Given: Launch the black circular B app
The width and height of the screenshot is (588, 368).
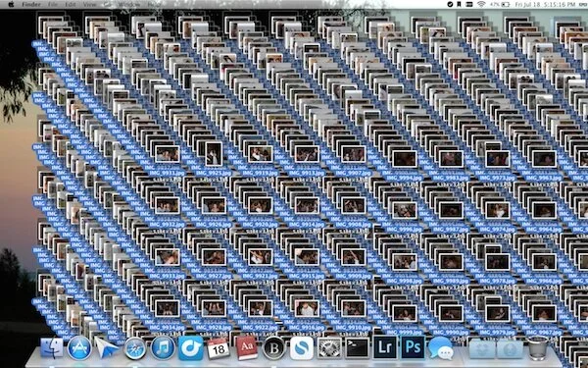Looking at the screenshot, I should point(274,348).
